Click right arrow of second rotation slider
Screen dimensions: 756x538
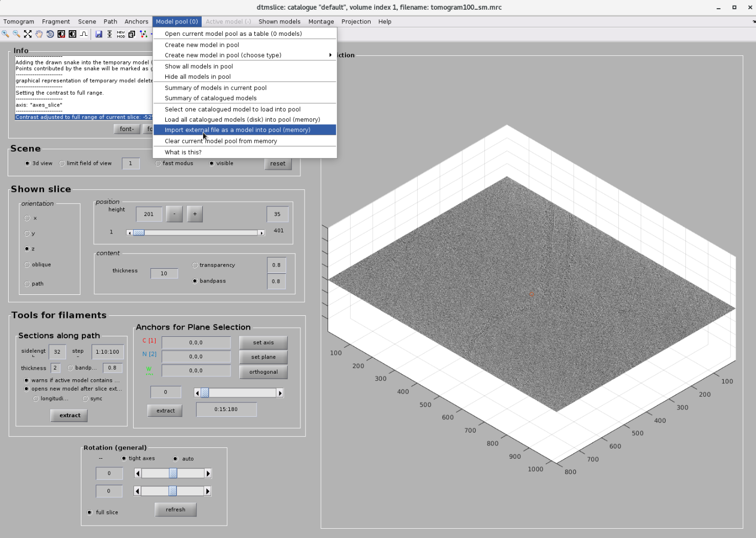click(207, 491)
